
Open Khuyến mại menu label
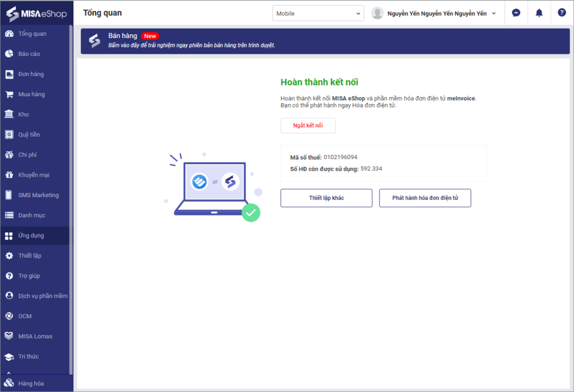34,175
